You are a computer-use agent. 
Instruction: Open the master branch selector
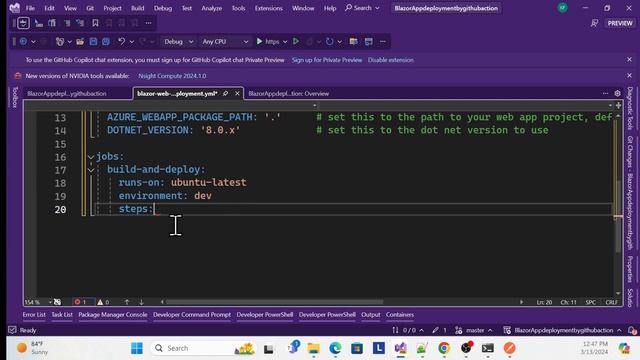point(474,330)
